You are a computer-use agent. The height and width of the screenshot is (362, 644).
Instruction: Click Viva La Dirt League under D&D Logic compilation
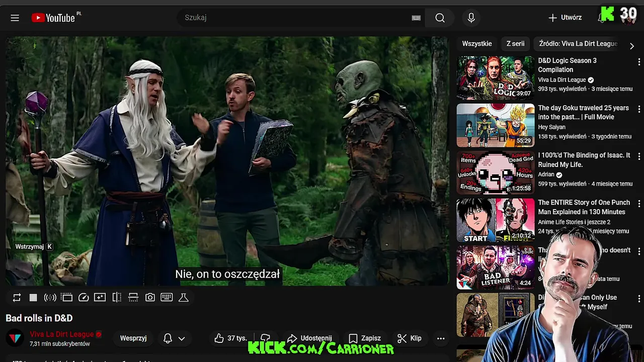tap(561, 79)
